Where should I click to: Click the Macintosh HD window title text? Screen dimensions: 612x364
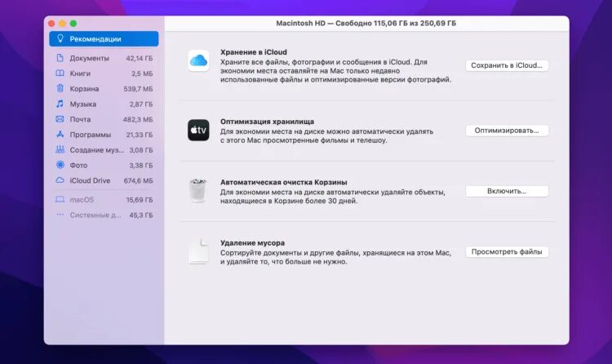coord(366,23)
